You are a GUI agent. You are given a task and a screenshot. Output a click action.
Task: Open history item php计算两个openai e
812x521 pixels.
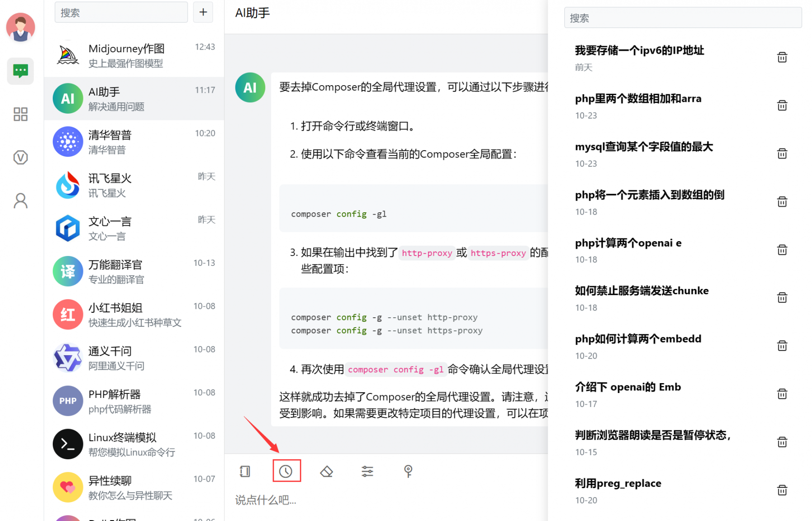[x=628, y=243]
